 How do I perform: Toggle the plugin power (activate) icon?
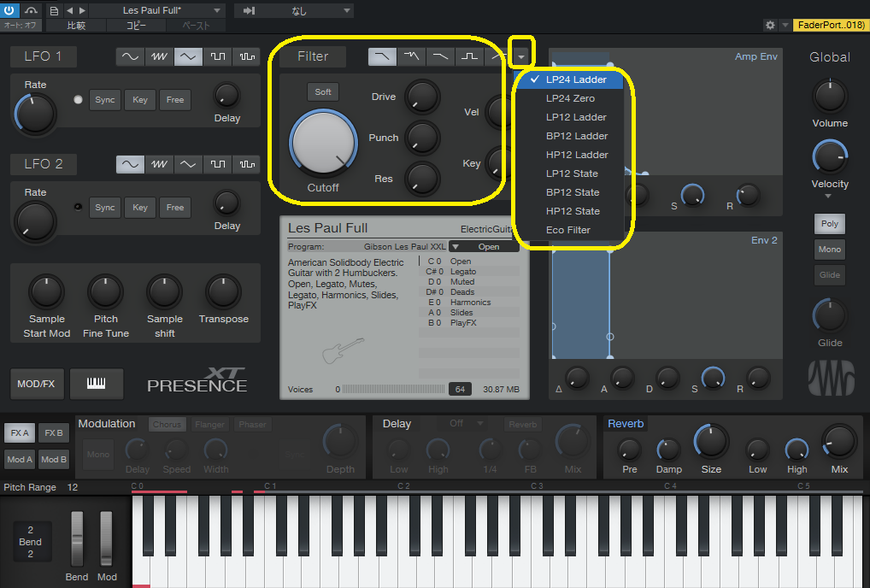point(9,10)
